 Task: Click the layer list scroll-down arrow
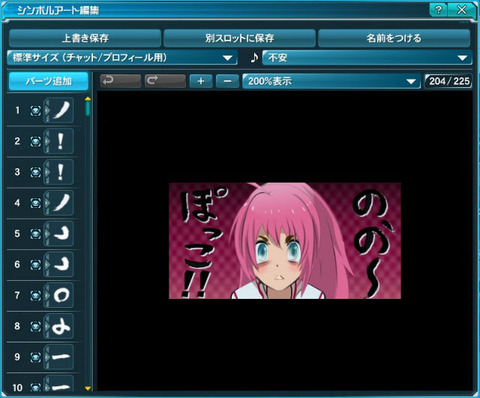click(88, 388)
